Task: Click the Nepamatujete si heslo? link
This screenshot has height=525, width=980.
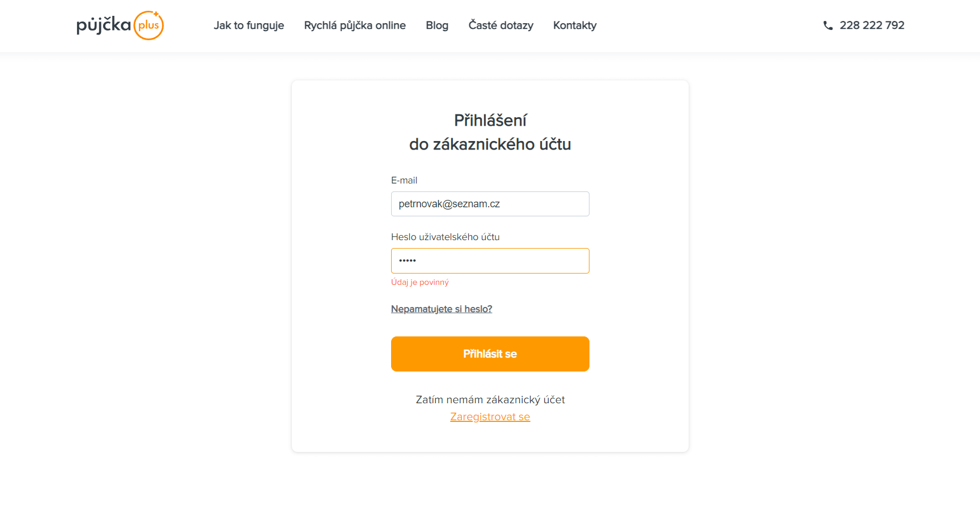Action: [442, 309]
